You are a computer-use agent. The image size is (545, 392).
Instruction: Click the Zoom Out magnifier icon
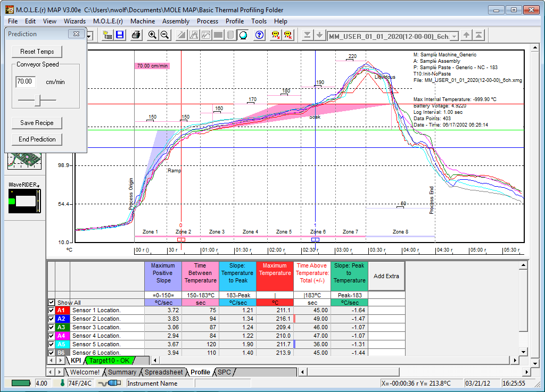(x=165, y=35)
